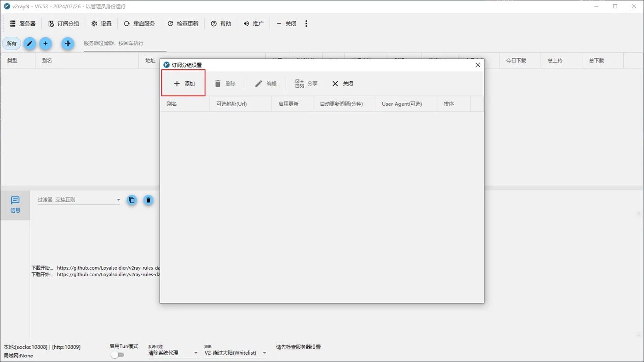644x362 pixels.
Task: Click the 请先检查服务器设置 status text
Action: [299, 347]
